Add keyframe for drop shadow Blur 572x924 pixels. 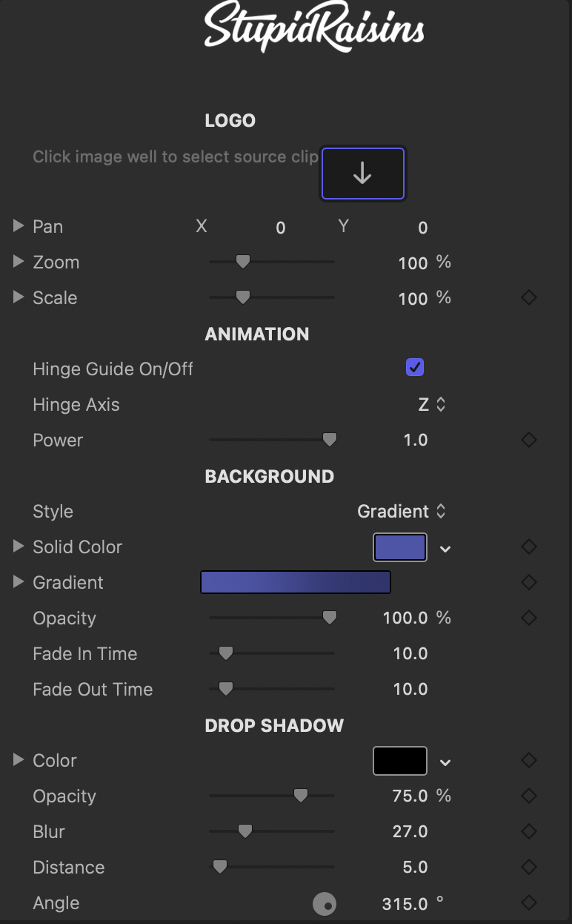click(529, 831)
